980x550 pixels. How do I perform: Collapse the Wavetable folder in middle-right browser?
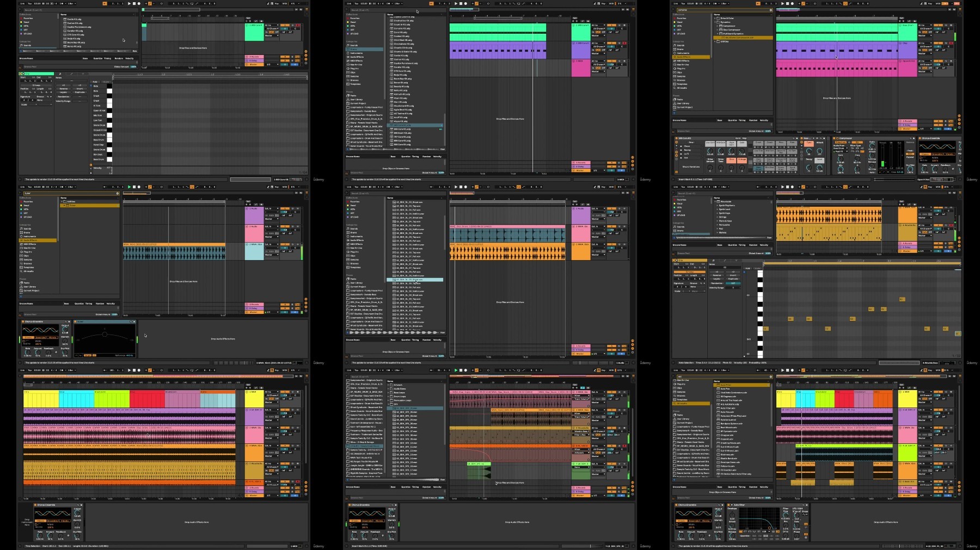pyautogui.click(x=715, y=201)
